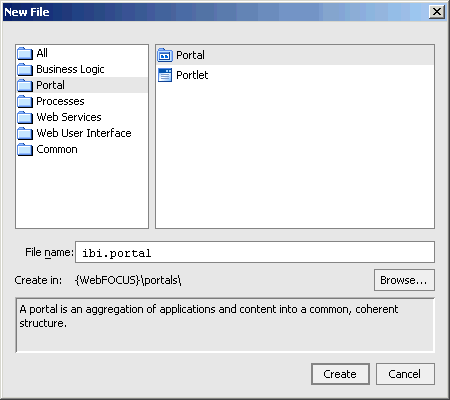Image resolution: width=450 pixels, height=400 pixels.
Task: Click the Create button
Action: pyautogui.click(x=340, y=374)
